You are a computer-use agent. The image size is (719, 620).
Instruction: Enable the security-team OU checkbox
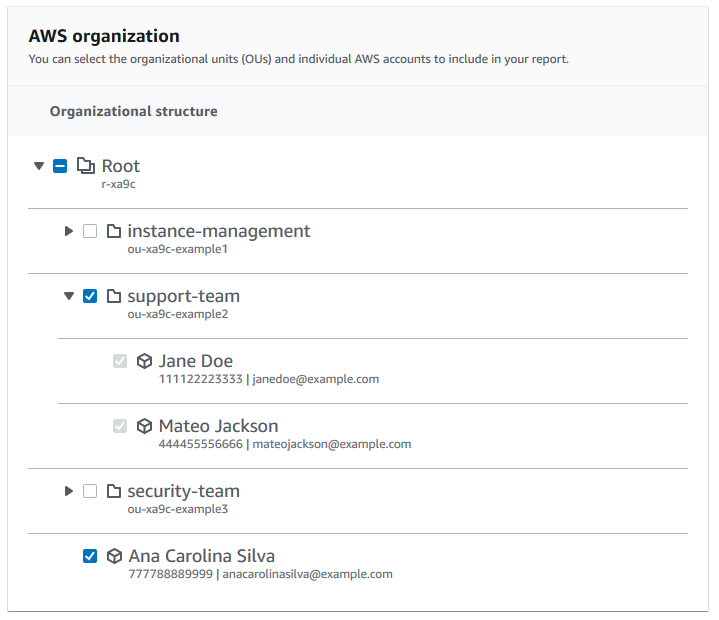pos(90,491)
